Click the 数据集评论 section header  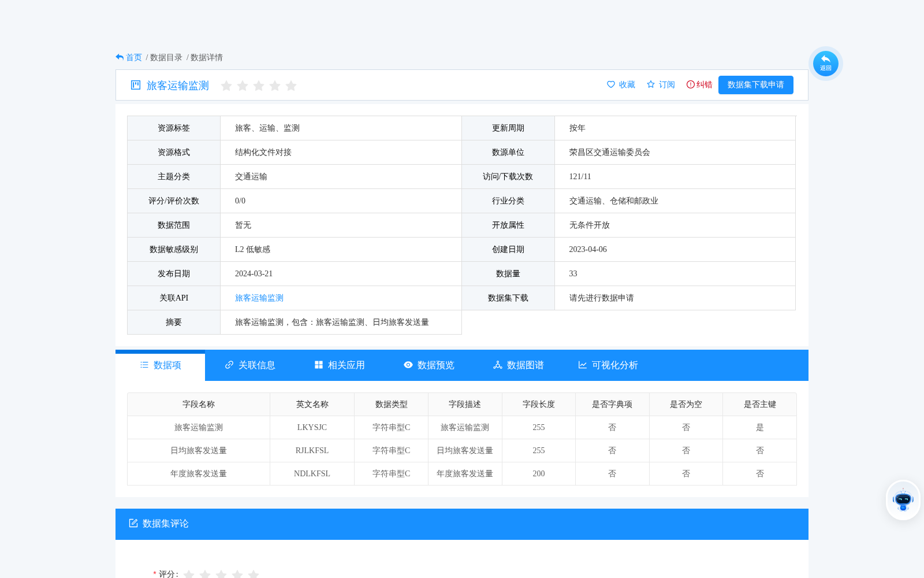[462, 524]
